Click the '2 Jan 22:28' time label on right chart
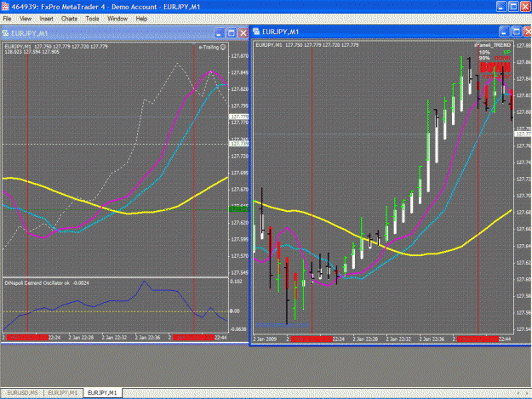 (x=365, y=339)
